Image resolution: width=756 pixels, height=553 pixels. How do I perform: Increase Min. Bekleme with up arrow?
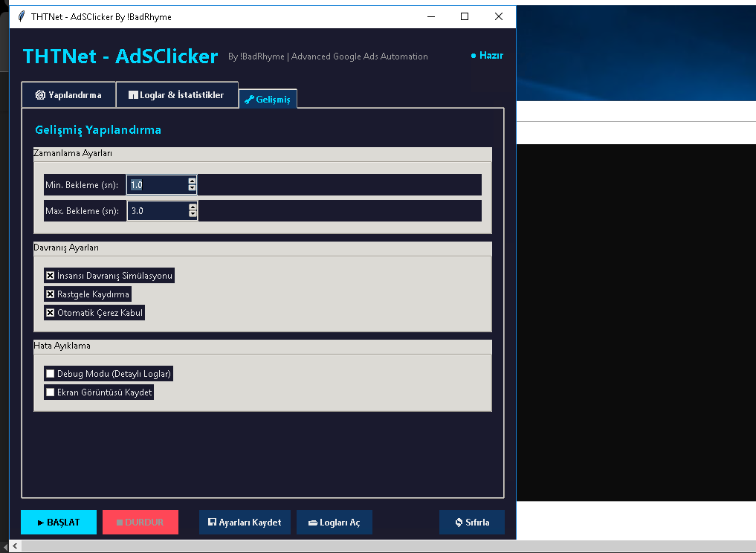tap(192, 181)
